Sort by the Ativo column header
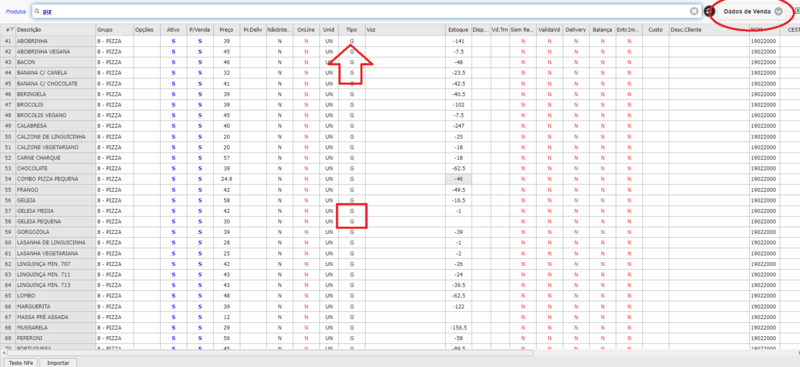800x367 pixels. point(173,30)
